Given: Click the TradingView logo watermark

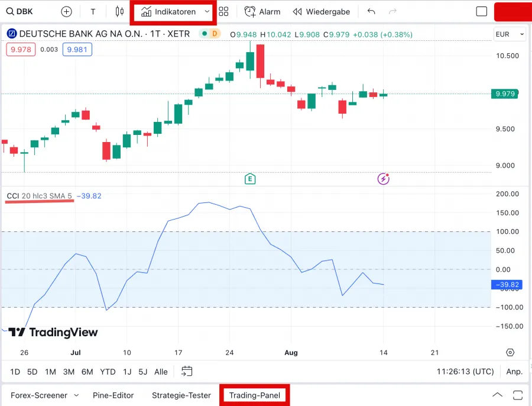Looking at the screenshot, I should 52,332.
